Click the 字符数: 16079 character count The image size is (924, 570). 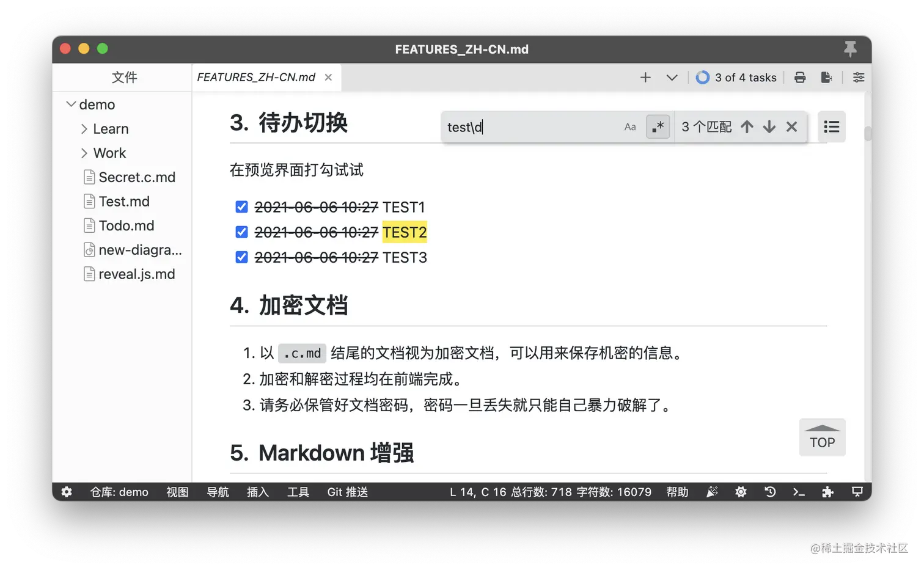[x=614, y=492]
